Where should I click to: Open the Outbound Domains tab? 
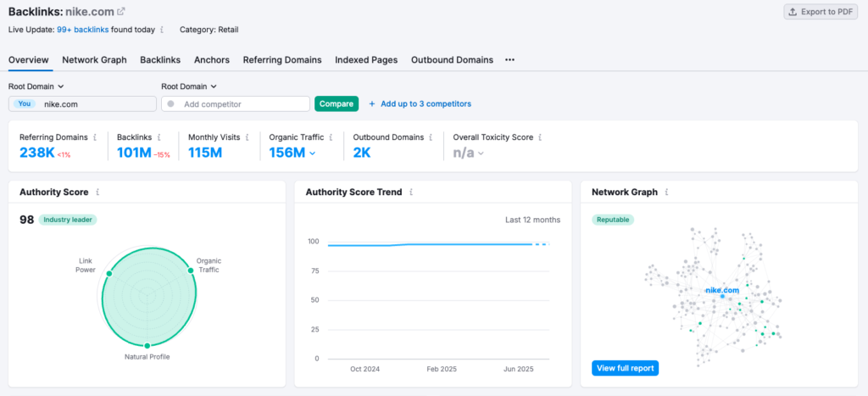453,60
